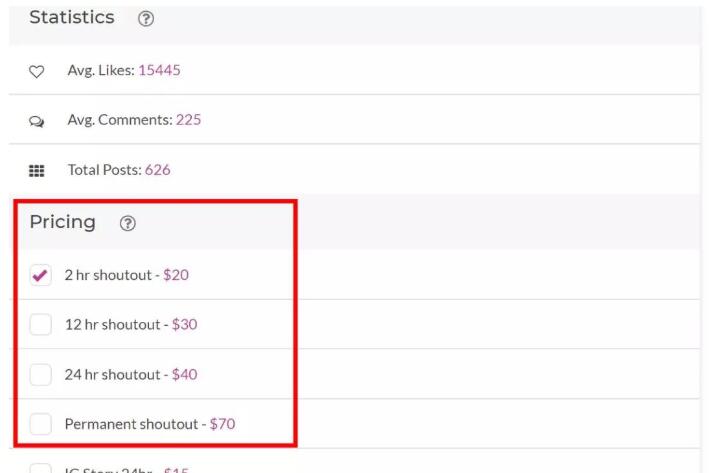Tick the 24 hr shoutout checkbox
This screenshot has height=473, width=710.
tap(40, 375)
